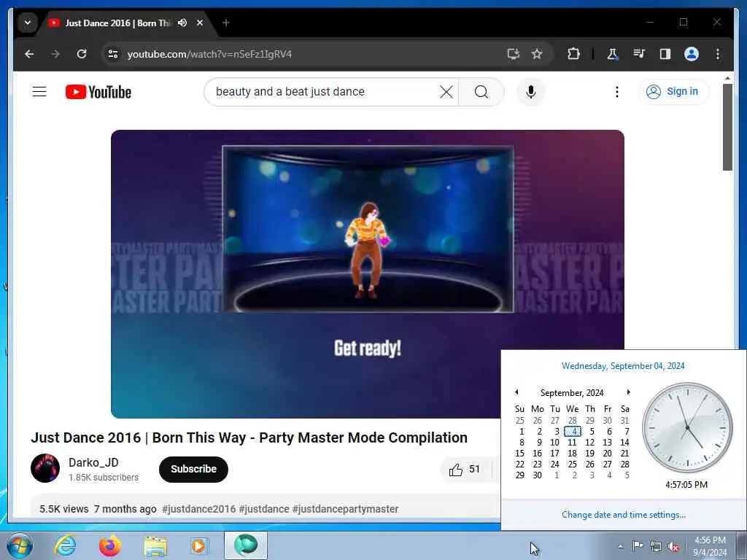The image size is (747, 560).
Task: Open the Chrome profile avatar
Action: (x=692, y=54)
